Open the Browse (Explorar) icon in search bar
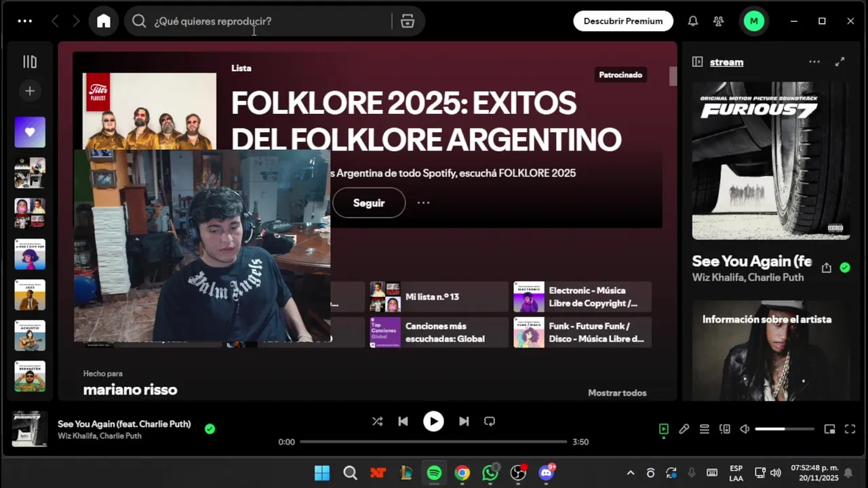868x488 pixels. point(408,21)
